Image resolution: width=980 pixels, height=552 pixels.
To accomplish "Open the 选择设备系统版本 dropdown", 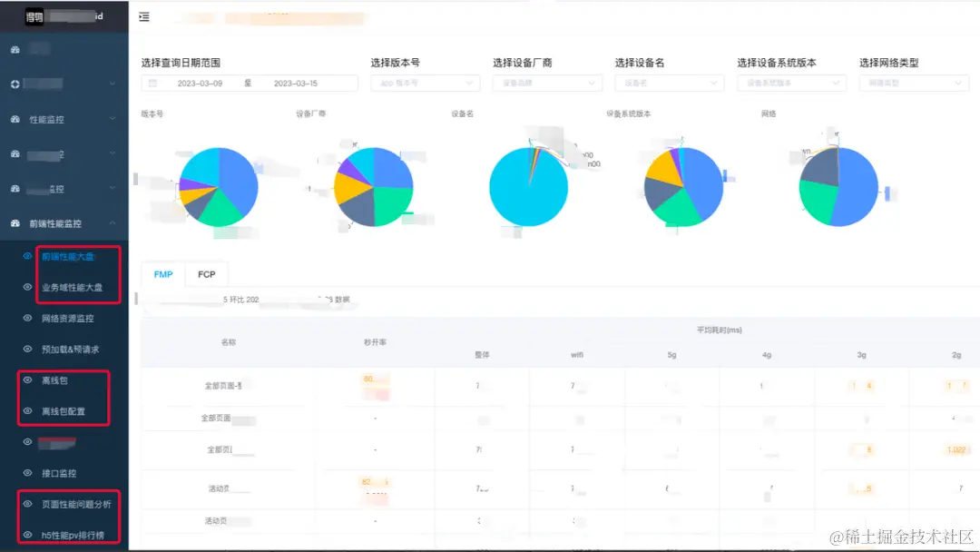I will point(792,84).
